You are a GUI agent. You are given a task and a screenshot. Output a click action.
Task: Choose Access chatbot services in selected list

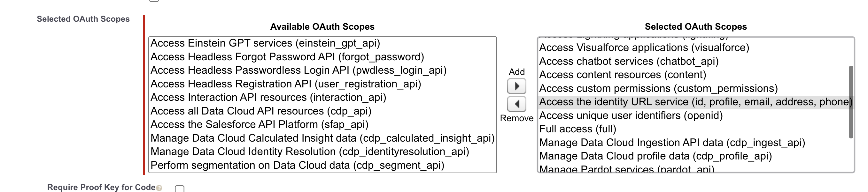[x=629, y=61]
